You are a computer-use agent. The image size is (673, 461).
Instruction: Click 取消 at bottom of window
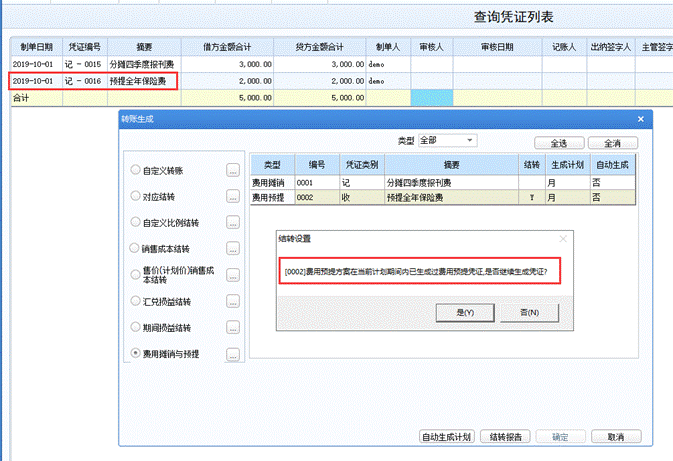616,437
